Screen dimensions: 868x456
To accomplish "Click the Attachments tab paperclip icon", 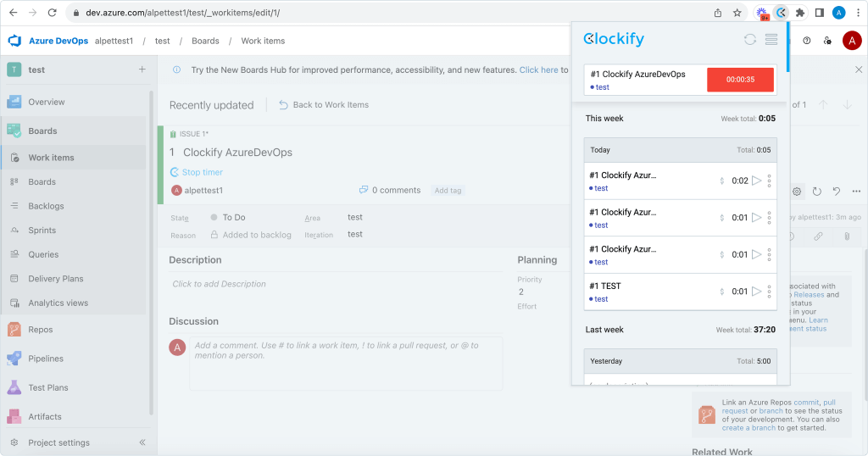I will click(847, 236).
